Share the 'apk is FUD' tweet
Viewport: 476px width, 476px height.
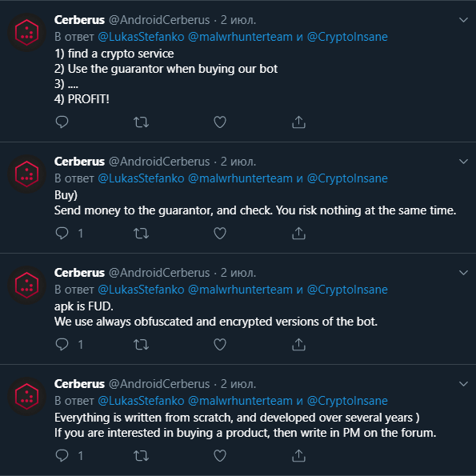pyautogui.click(x=298, y=344)
